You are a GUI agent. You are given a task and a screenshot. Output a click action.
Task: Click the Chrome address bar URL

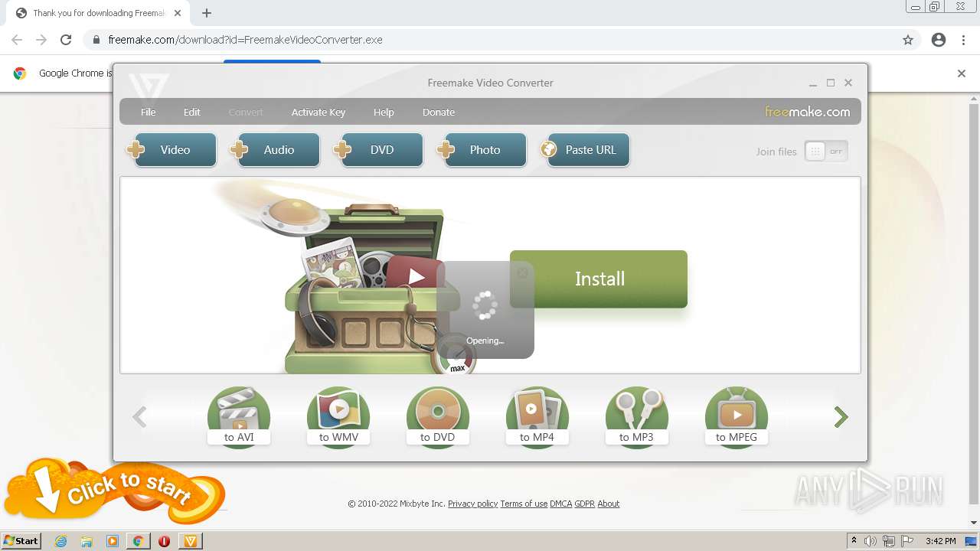245,40
